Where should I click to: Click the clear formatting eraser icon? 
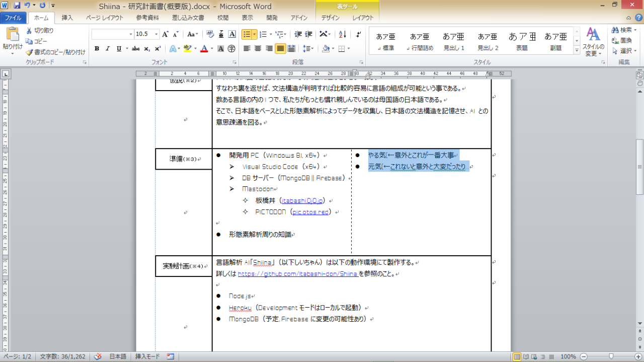210,34
